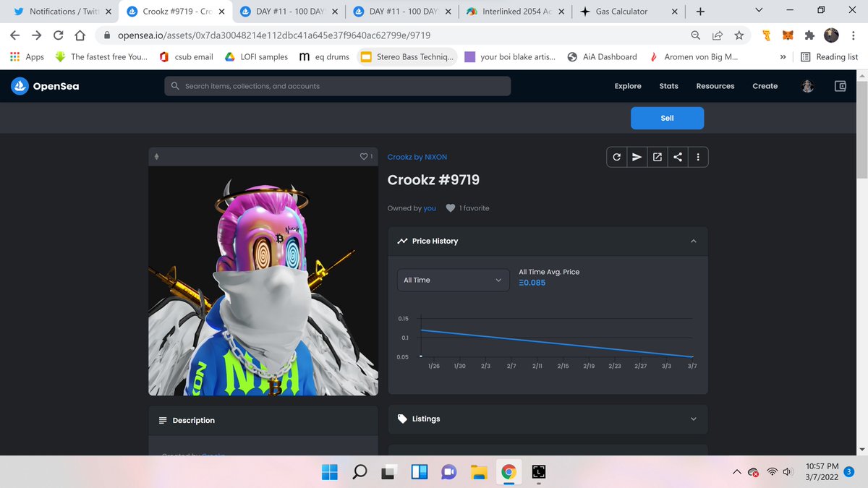This screenshot has height=488, width=868.
Task: Open the Chrome three-dot menu
Action: pos(853,35)
